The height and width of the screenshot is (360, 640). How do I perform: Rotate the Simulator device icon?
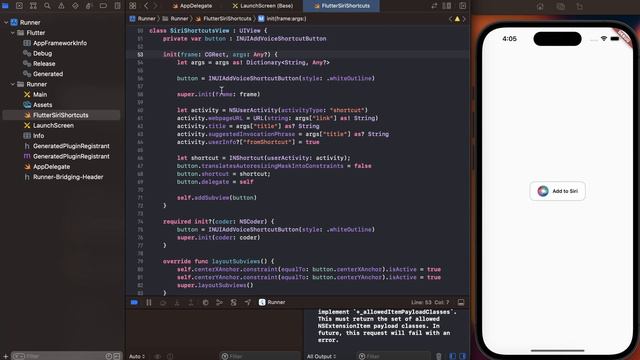[580, 7]
